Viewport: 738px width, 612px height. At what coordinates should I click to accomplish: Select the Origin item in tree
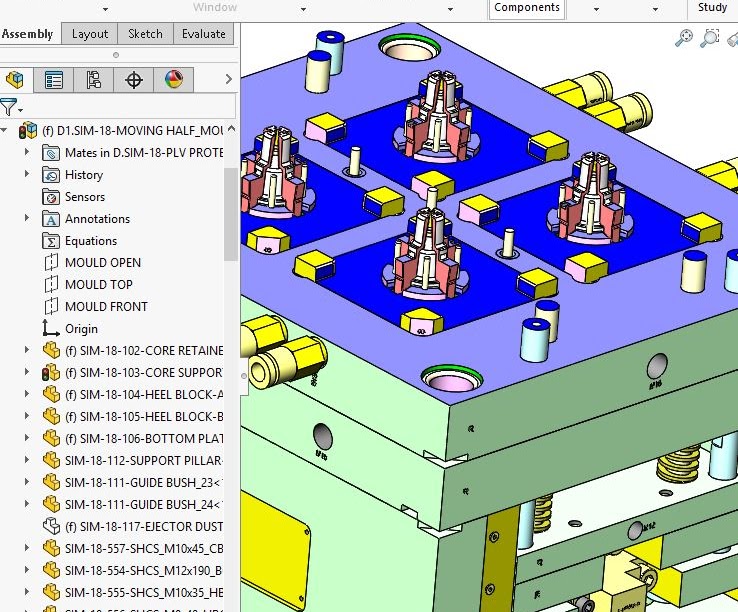[81, 329]
